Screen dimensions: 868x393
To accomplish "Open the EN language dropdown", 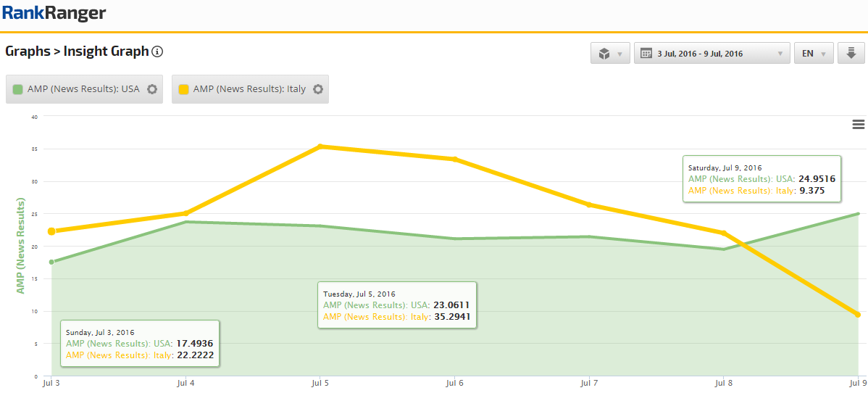I will [x=814, y=54].
